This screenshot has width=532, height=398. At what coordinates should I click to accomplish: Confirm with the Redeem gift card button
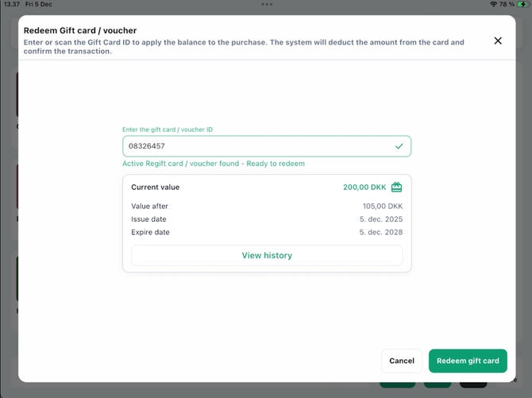tap(468, 361)
